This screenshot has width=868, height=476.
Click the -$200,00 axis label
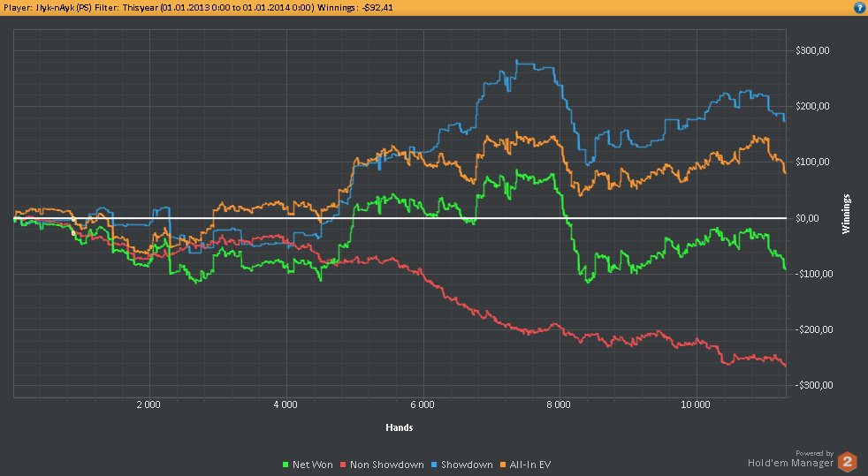pyautogui.click(x=813, y=329)
